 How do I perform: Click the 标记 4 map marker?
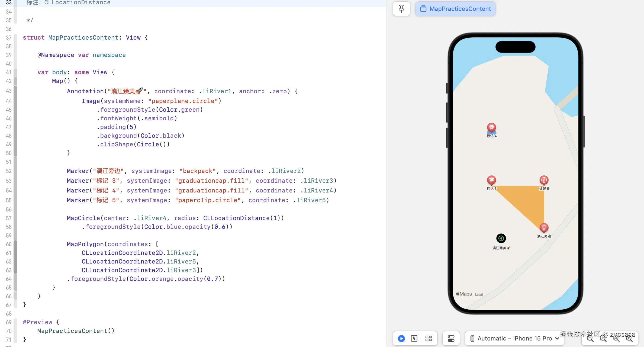tap(491, 127)
